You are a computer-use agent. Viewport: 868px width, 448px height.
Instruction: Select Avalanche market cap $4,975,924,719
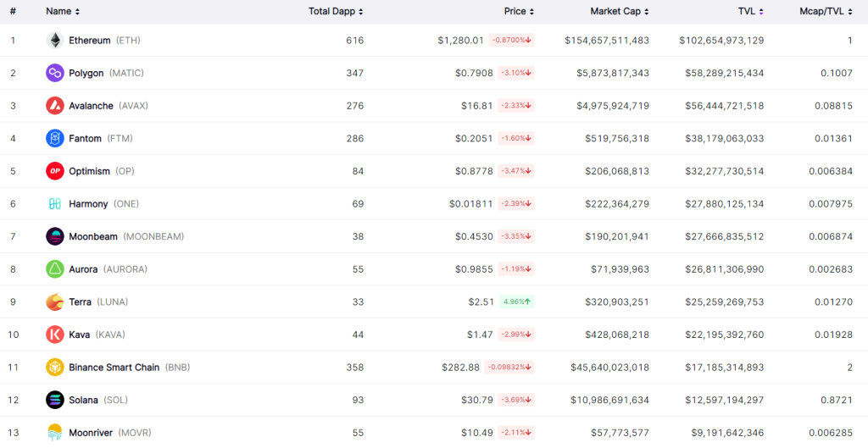pos(613,106)
